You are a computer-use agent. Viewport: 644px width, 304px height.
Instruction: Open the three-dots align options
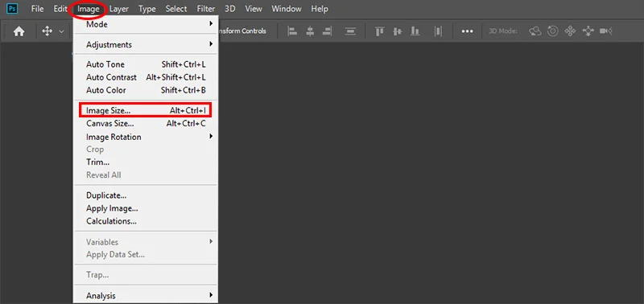[468, 31]
